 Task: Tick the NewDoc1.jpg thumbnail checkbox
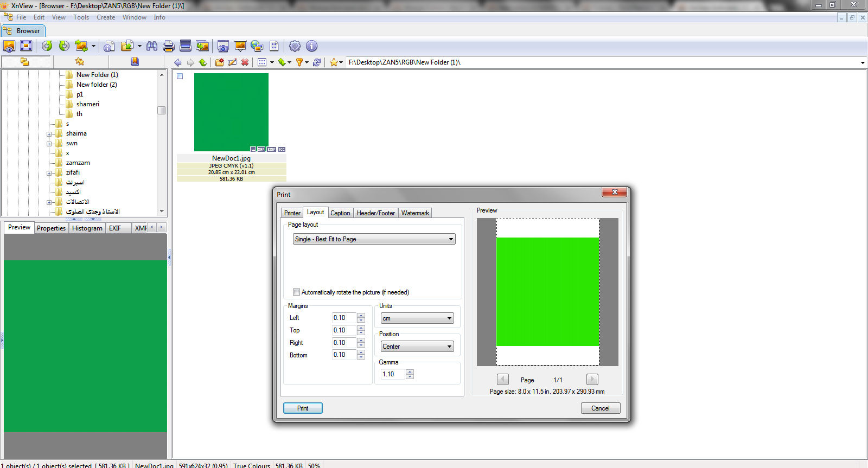180,76
